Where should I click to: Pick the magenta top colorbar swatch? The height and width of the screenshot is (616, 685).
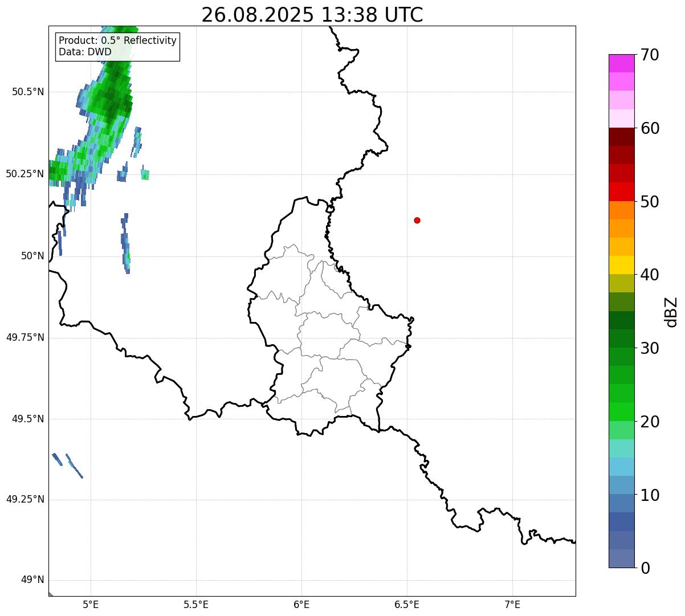point(621,63)
